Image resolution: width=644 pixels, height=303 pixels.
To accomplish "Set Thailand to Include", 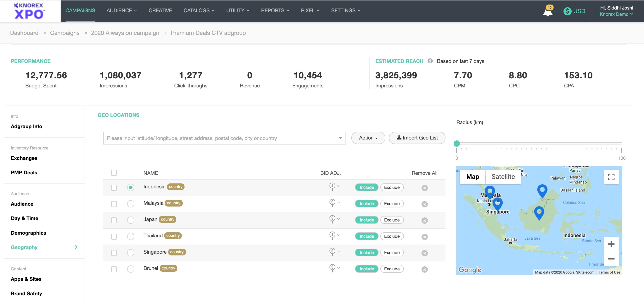I will [x=367, y=236].
